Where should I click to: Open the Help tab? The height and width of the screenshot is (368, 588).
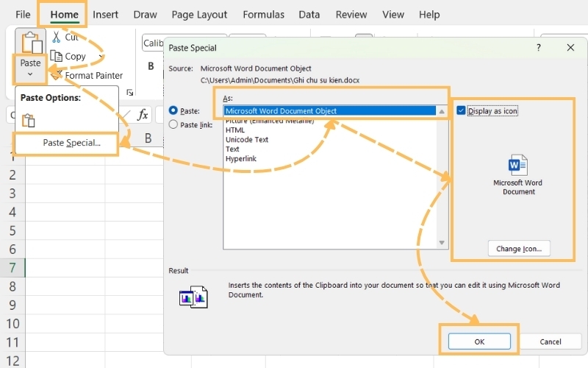429,15
